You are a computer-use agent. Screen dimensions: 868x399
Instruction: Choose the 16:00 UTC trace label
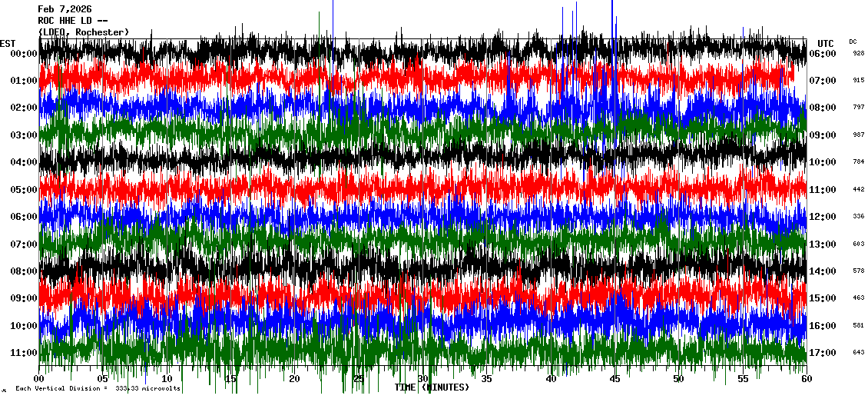pos(823,326)
